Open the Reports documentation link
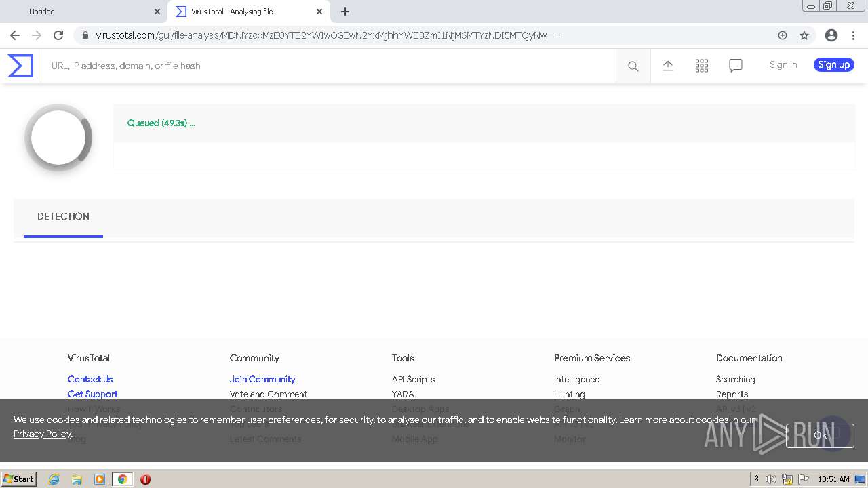This screenshot has height=488, width=868. pyautogui.click(x=732, y=394)
